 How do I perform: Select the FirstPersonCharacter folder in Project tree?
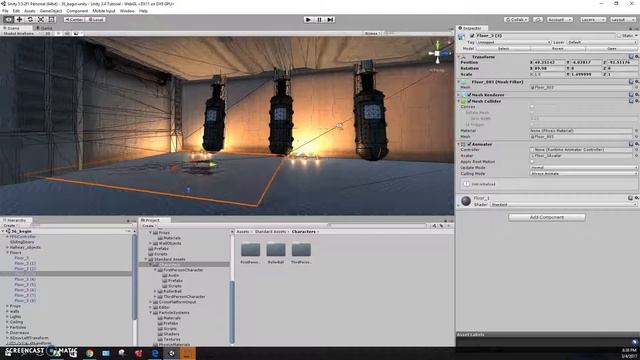point(183,270)
